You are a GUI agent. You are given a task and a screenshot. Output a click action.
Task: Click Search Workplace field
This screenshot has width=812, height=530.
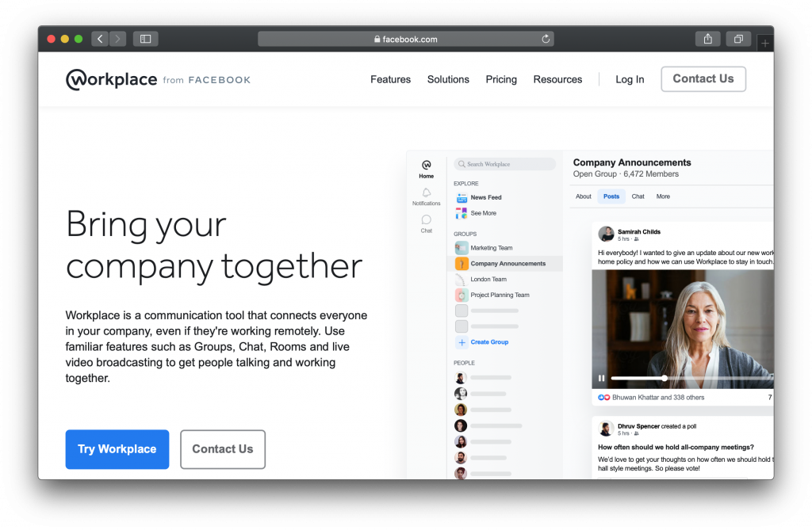pos(505,164)
